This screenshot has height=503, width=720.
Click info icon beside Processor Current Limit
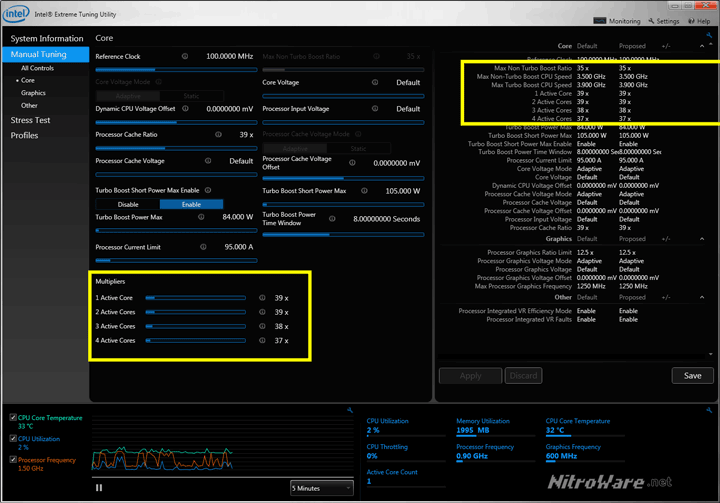click(x=203, y=247)
